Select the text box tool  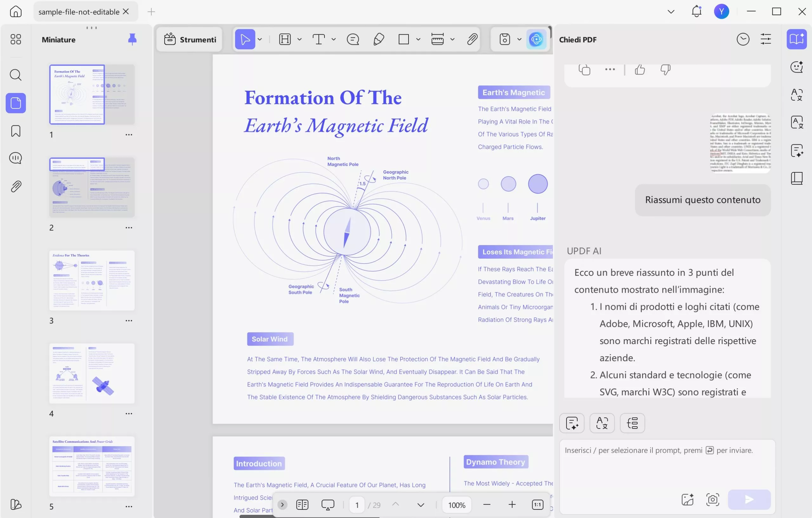tap(319, 39)
